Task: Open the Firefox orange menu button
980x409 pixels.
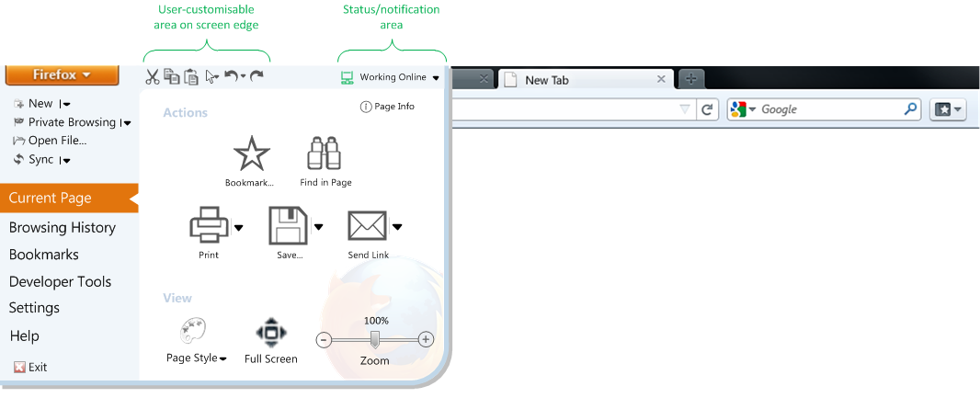Action: pyautogui.click(x=62, y=75)
